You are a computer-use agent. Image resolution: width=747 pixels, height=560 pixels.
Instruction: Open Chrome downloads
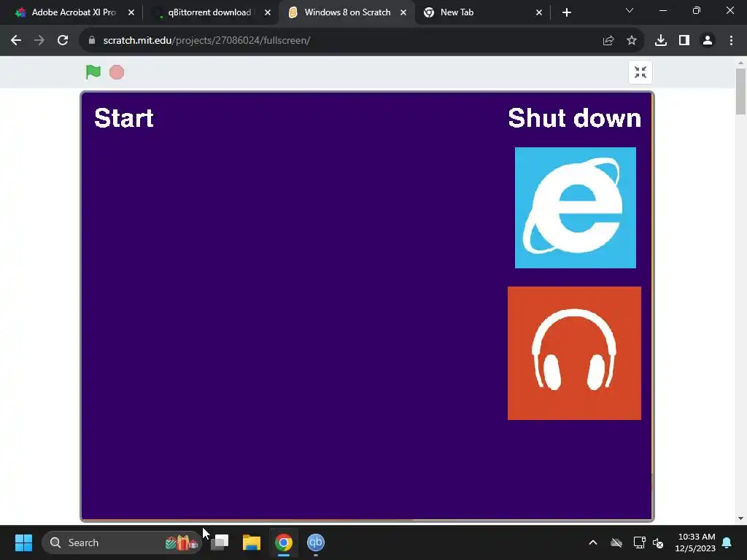tap(661, 41)
